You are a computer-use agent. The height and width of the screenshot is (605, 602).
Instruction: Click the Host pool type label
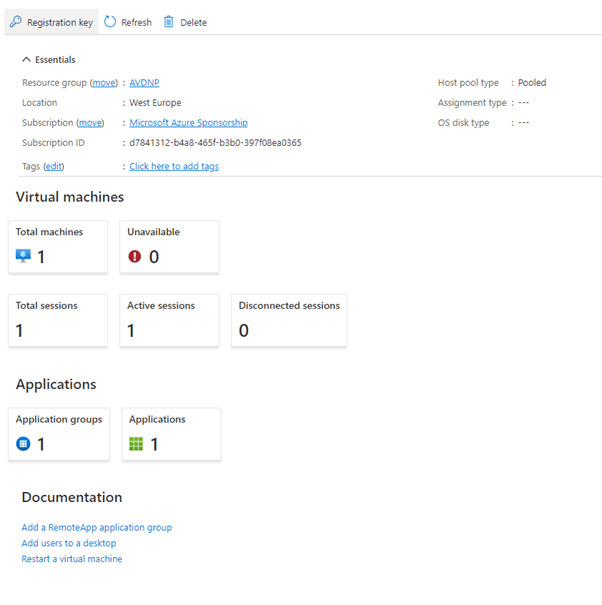(468, 83)
